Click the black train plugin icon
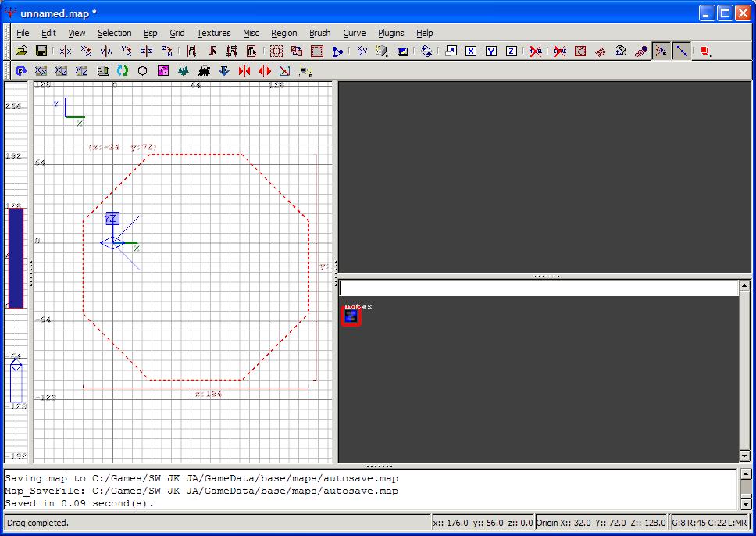The width and height of the screenshot is (756, 536). point(204,71)
